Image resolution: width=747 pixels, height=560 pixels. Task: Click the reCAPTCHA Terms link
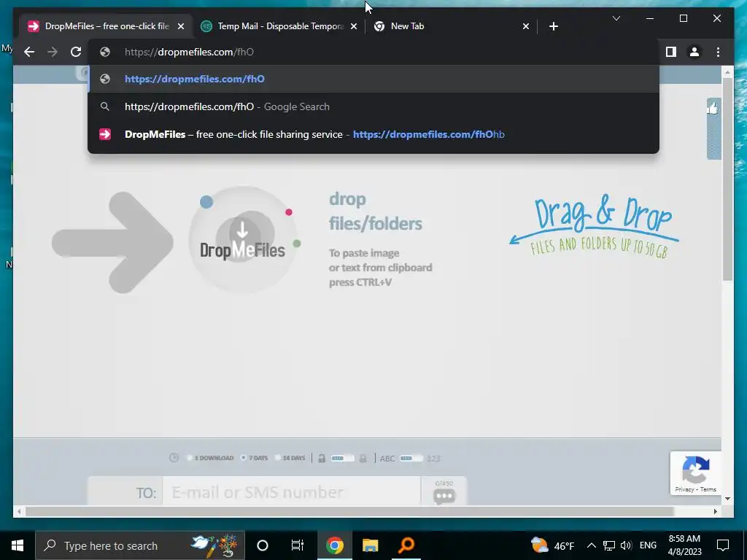pos(708,489)
